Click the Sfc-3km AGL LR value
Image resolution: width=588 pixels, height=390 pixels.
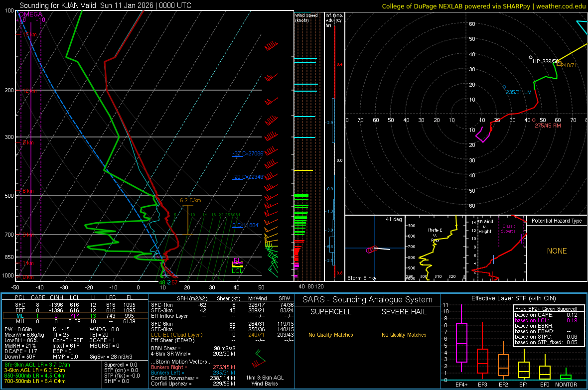coord(37,365)
